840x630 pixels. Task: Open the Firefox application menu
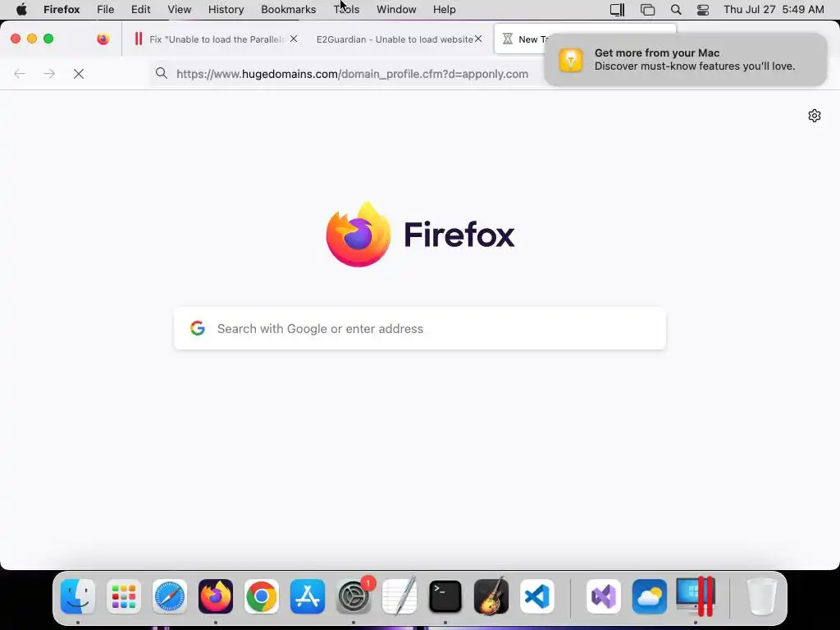pos(62,10)
